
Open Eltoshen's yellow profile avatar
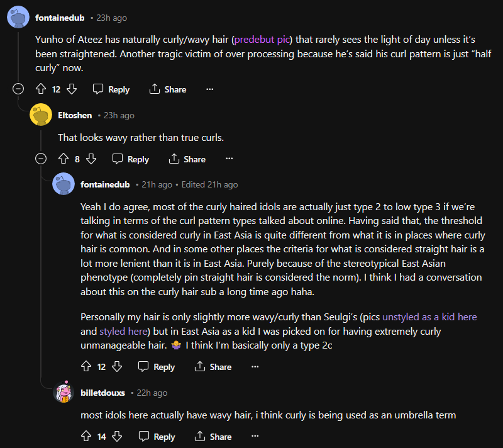41,115
